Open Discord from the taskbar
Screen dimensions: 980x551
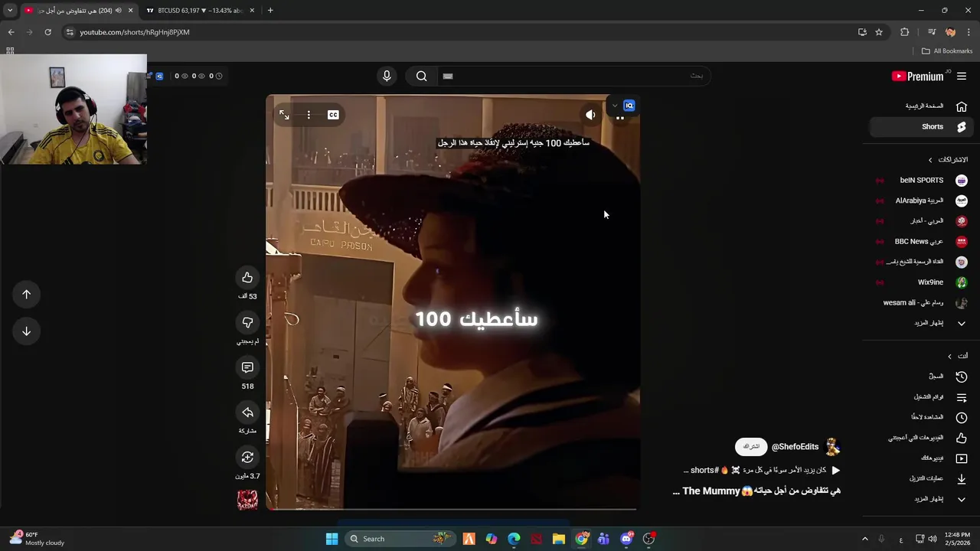[626, 539]
